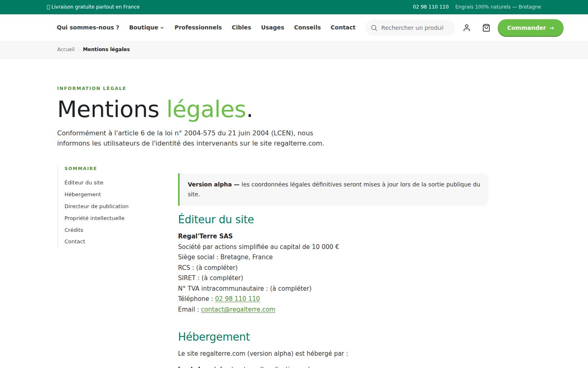This screenshot has height=368, width=588.
Task: Click the Hébergement section heading
Action: [214, 337]
